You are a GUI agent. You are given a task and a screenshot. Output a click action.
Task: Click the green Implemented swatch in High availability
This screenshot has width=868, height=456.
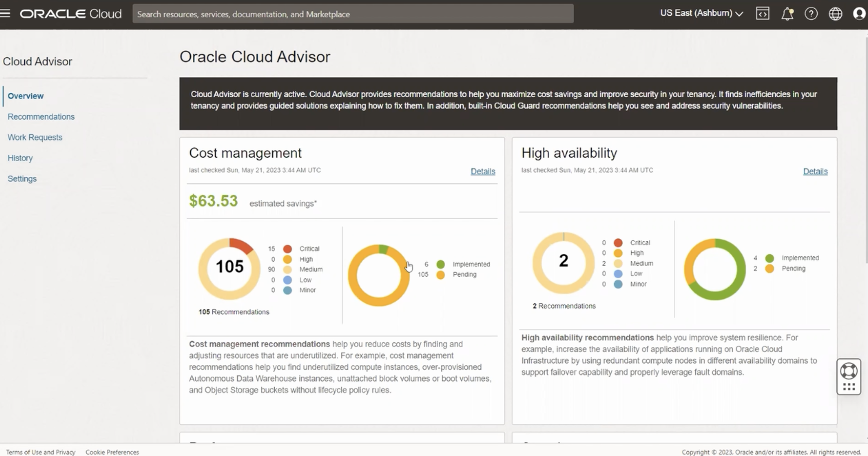pyautogui.click(x=769, y=258)
